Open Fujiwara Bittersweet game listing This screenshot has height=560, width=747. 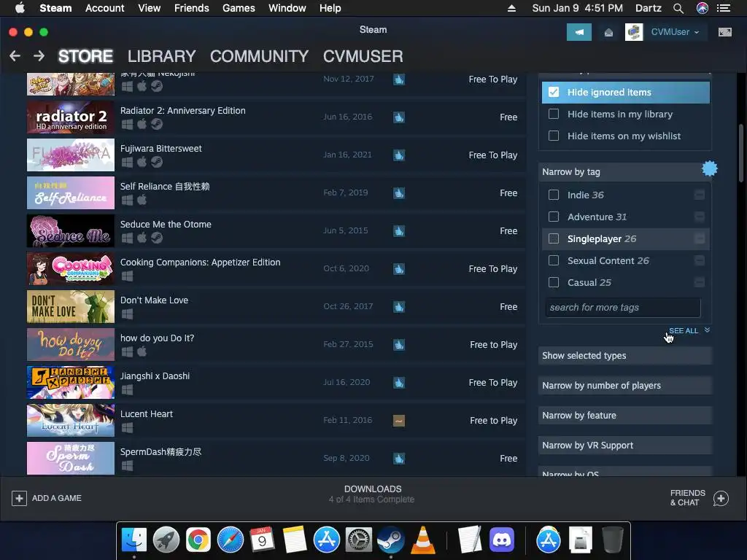click(276, 155)
